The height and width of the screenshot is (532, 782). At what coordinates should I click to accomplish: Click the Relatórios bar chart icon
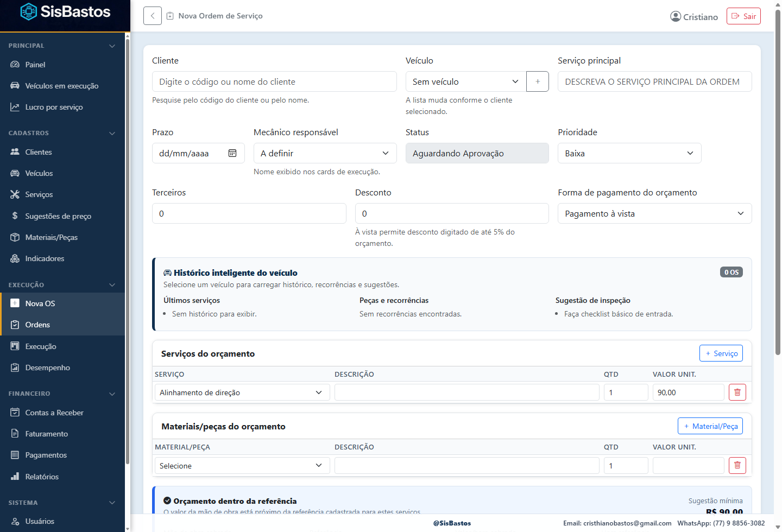[15, 477]
